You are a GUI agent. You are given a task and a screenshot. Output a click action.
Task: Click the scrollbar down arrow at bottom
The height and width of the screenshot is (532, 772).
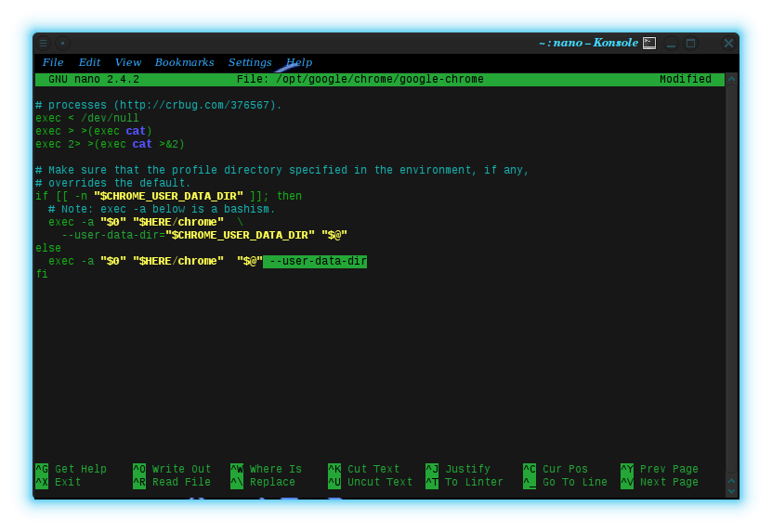click(x=732, y=491)
